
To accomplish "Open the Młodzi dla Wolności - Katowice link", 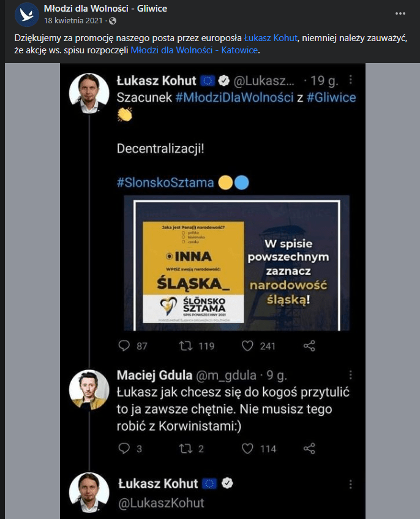I will coord(194,50).
